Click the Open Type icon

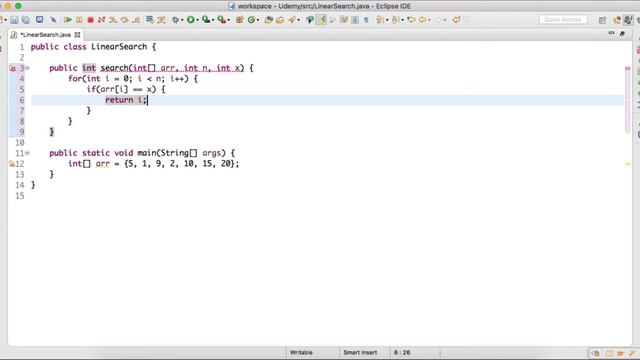click(269, 20)
